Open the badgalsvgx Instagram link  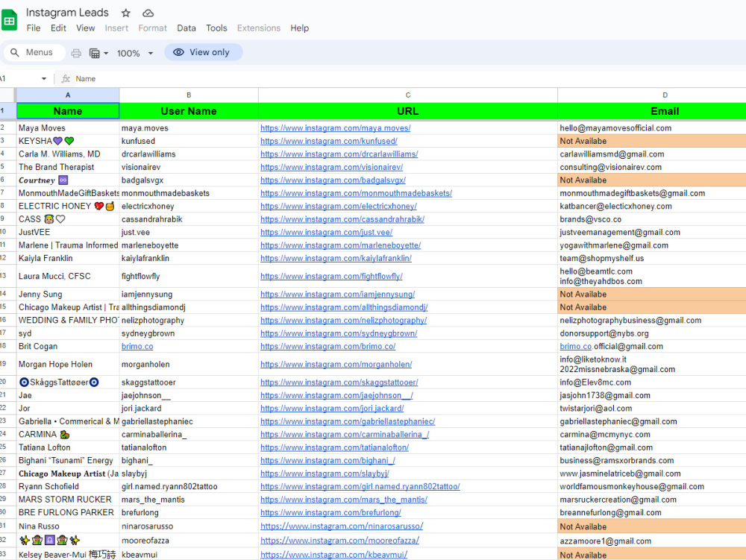(x=333, y=180)
